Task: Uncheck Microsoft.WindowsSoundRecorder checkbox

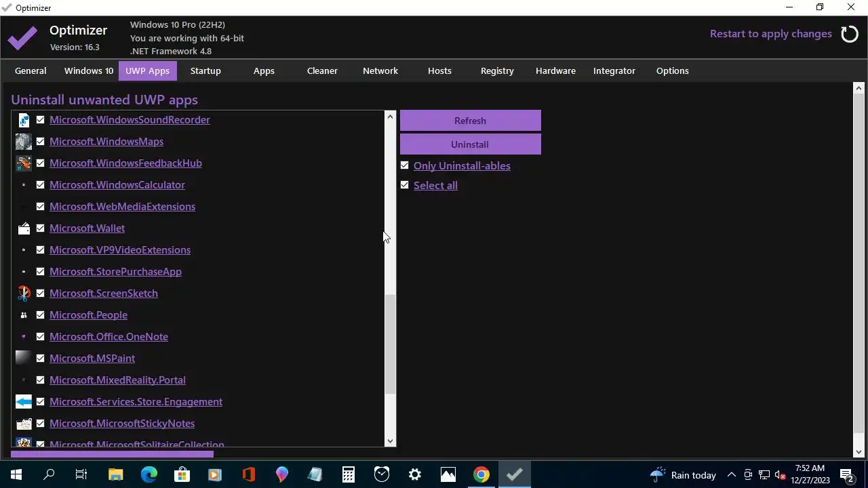Action: tap(40, 120)
